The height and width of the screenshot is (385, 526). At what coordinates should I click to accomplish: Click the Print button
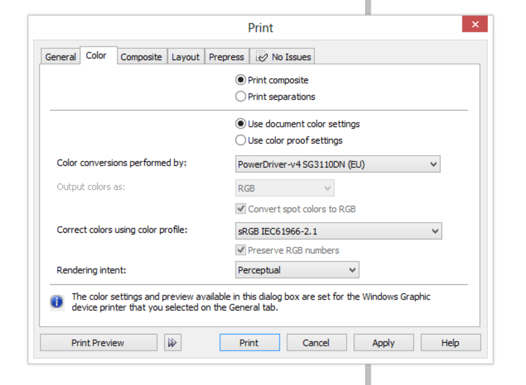[x=249, y=342]
